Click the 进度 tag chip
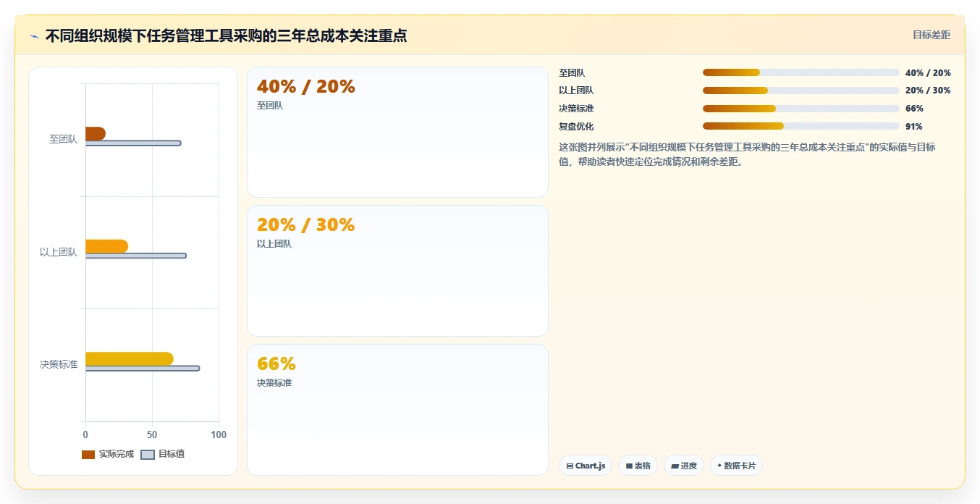Image resolution: width=980 pixels, height=504 pixels. [683, 466]
